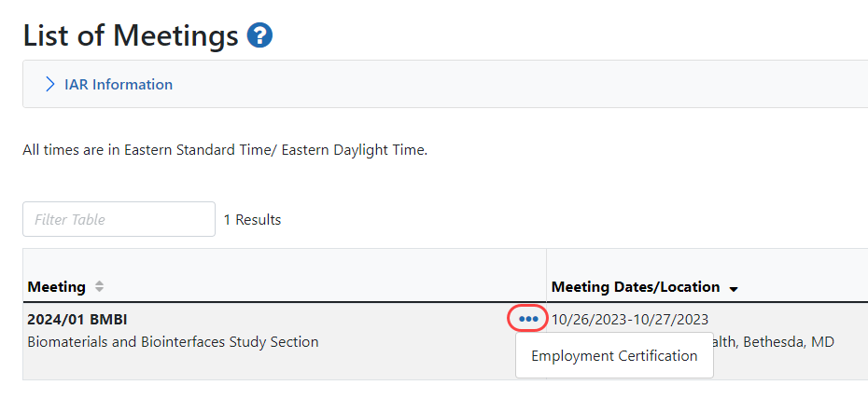Click blank area of Meeting header cell

(327, 280)
